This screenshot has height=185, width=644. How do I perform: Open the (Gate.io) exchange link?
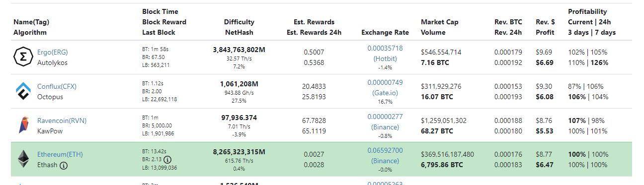click(385, 93)
